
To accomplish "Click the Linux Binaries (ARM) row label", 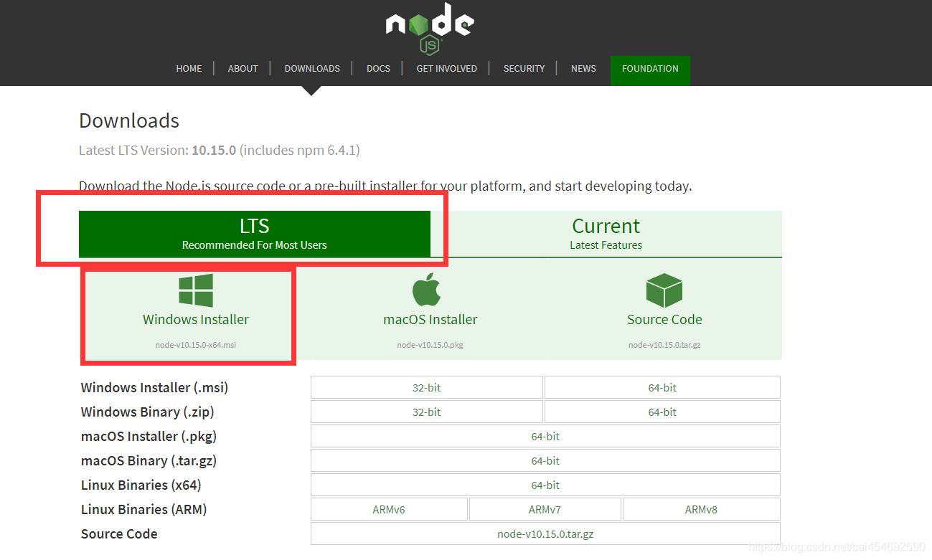I will pyautogui.click(x=143, y=510).
